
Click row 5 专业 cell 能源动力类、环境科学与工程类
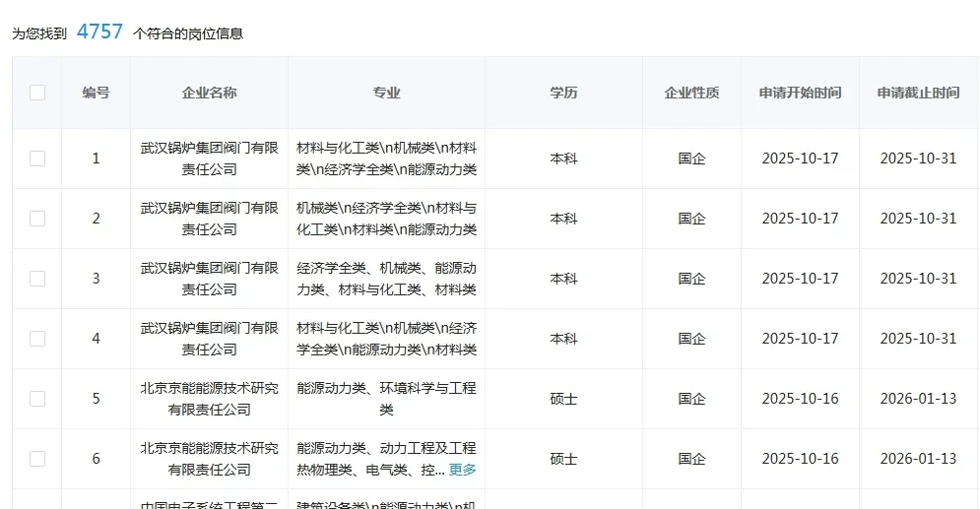(386, 399)
